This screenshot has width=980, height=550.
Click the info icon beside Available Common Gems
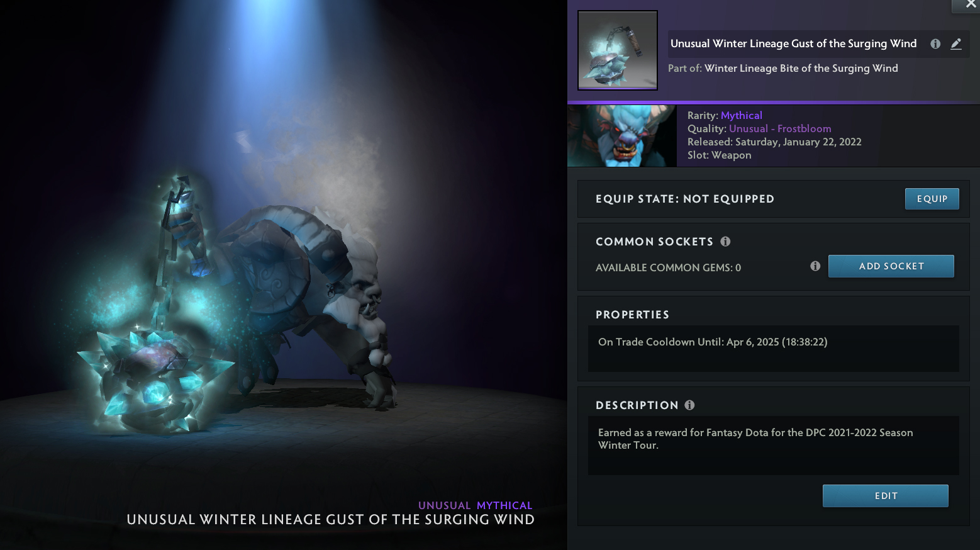(x=815, y=266)
